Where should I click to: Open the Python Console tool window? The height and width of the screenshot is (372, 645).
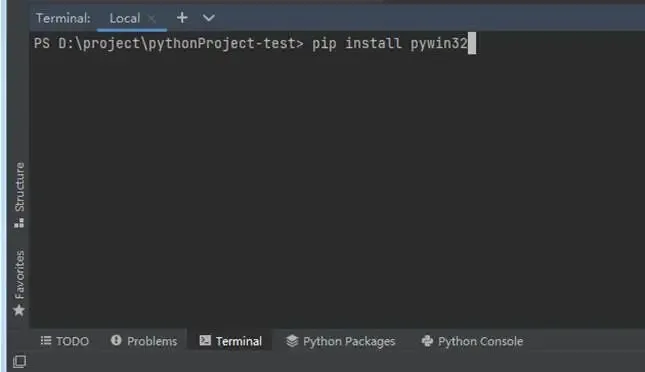click(x=472, y=341)
